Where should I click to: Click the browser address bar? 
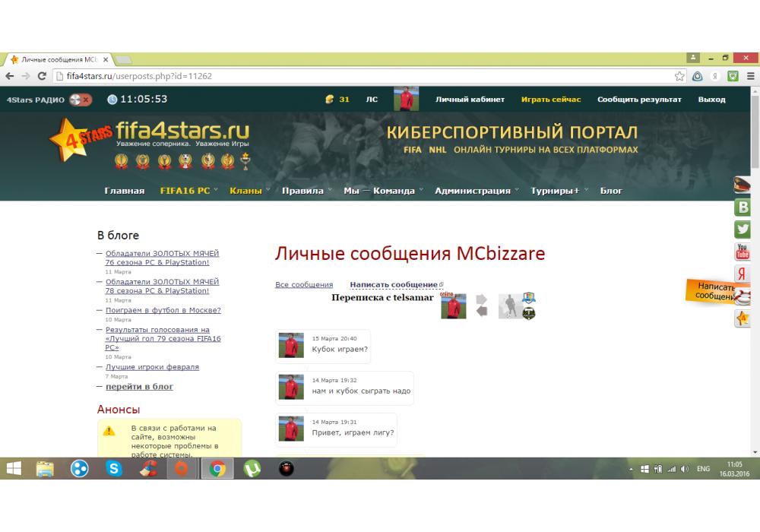(369, 76)
